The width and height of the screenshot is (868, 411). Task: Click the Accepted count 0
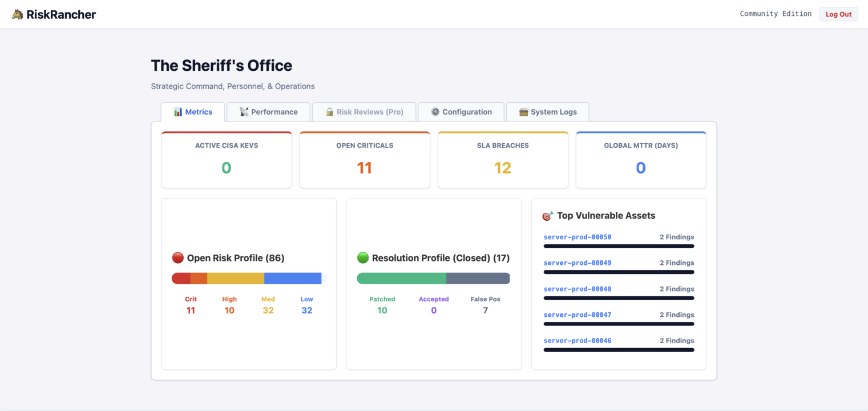(x=434, y=311)
